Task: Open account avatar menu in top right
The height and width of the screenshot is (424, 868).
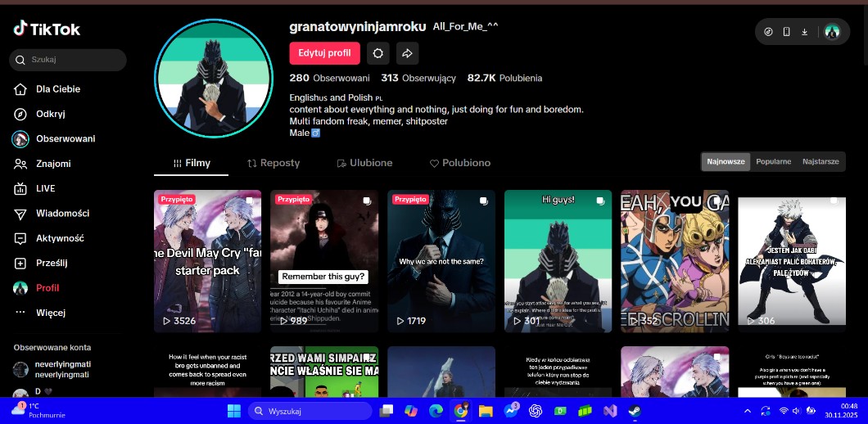Action: pyautogui.click(x=832, y=32)
